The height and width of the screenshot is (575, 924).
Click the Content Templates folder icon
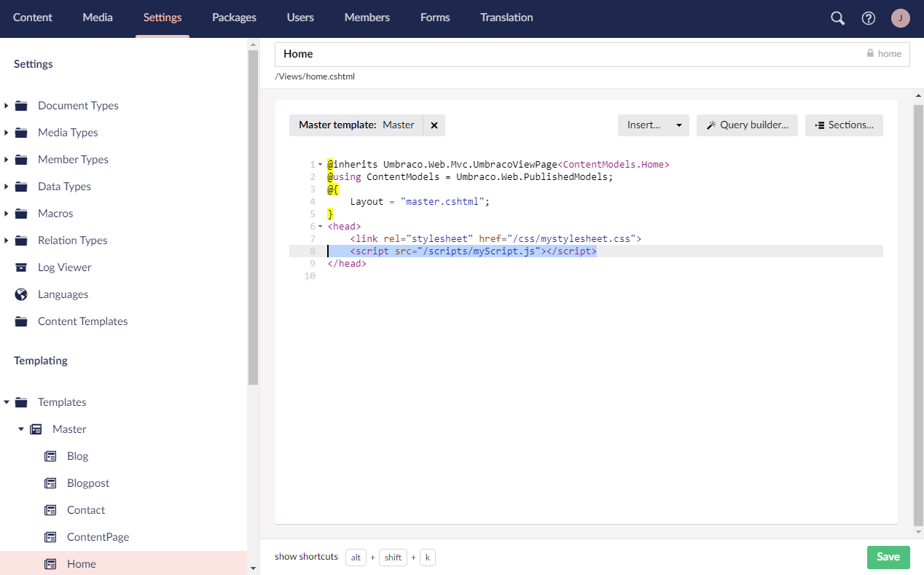click(22, 321)
